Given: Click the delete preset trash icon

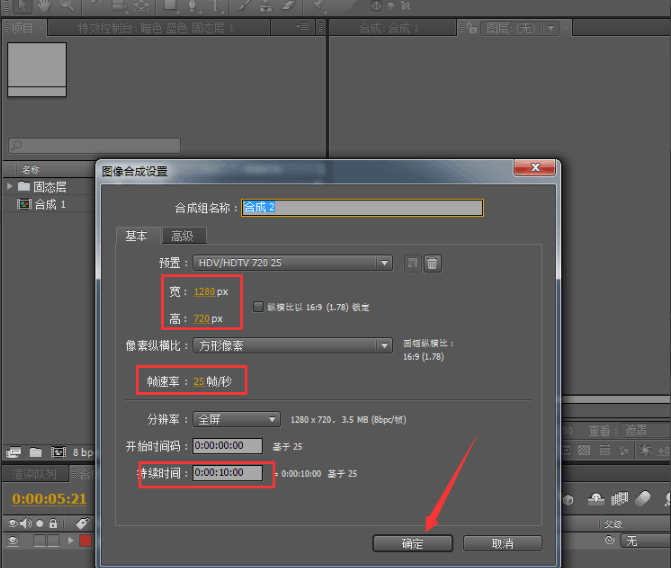Looking at the screenshot, I should click(432, 263).
